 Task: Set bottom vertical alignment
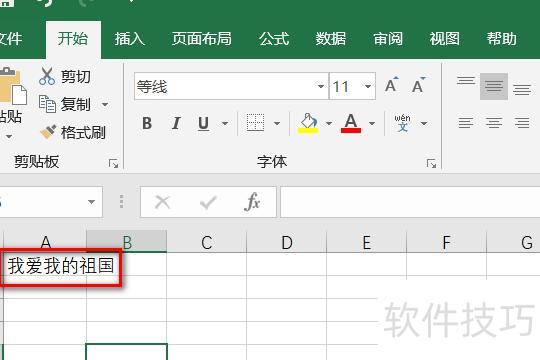(522, 90)
